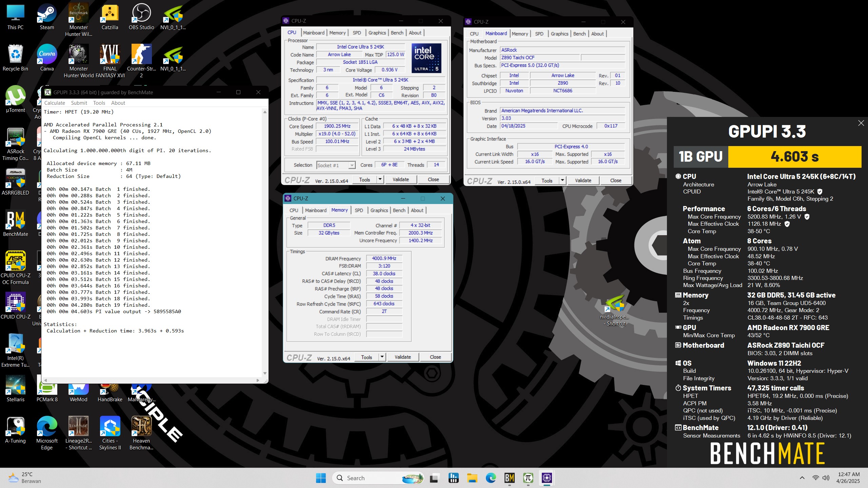Expand Tools dropdown arrow in Memory CPU-Z window
Screen dimensions: 868x488
(382, 357)
